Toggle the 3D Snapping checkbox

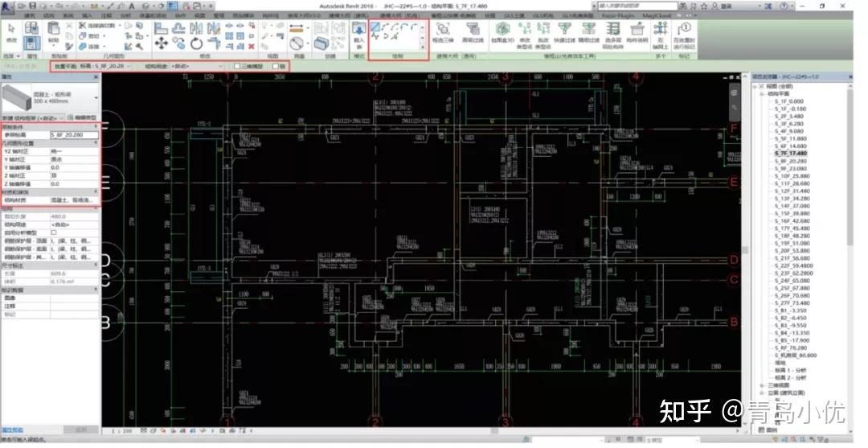click(237, 67)
